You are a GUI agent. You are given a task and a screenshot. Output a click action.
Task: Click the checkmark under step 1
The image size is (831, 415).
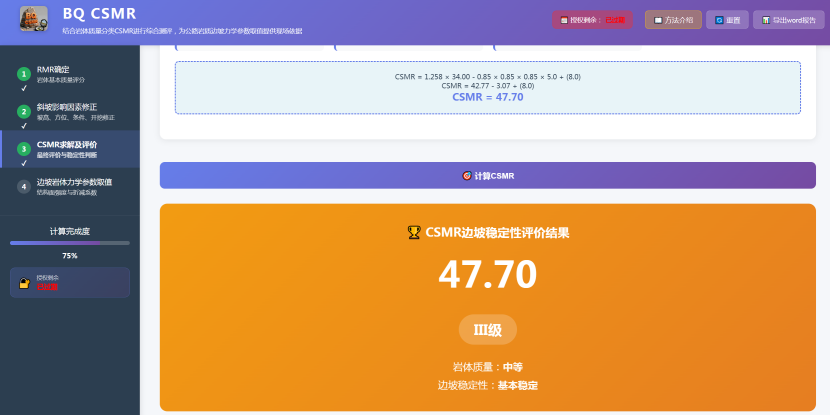pyautogui.click(x=23, y=89)
